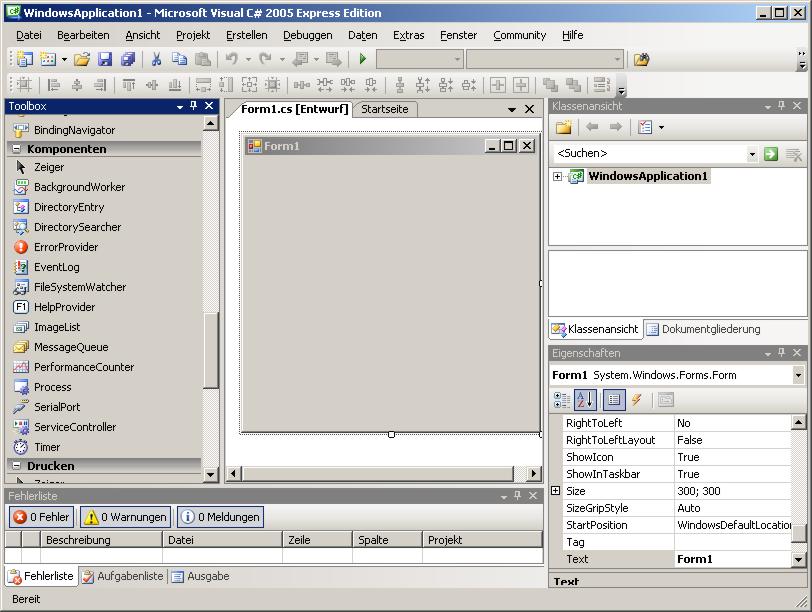Click properties grid scroll up arrow
The height and width of the screenshot is (612, 812).
coord(798,422)
